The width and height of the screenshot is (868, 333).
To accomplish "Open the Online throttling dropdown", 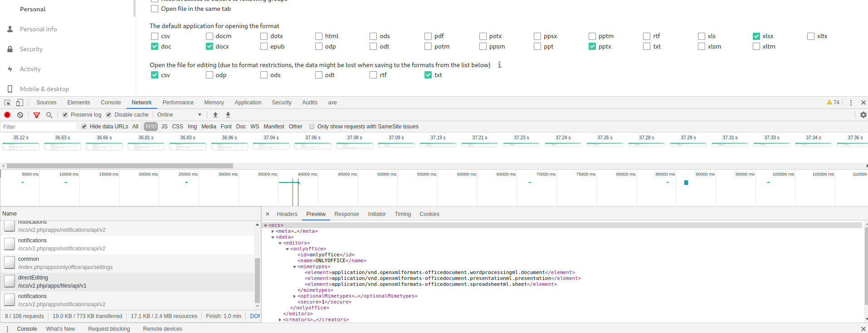I will click(x=179, y=115).
